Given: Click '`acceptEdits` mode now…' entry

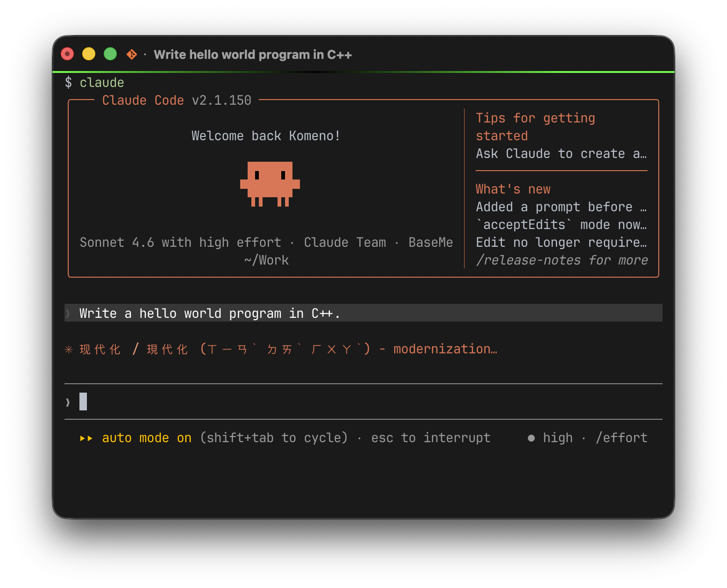Looking at the screenshot, I should pos(562,225).
